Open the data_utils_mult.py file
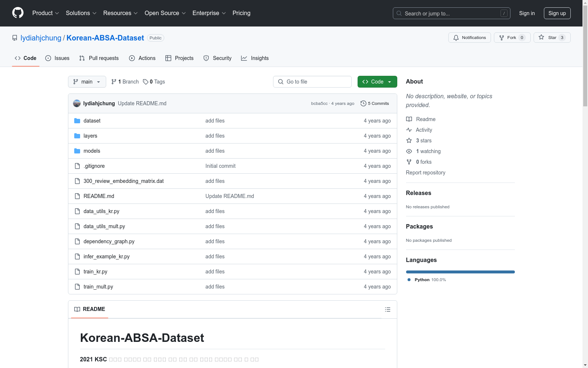 [x=104, y=226]
